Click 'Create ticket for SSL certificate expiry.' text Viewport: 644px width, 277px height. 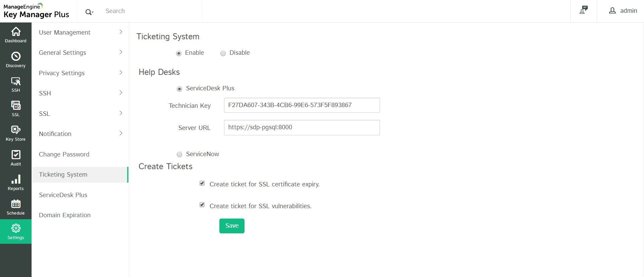click(265, 184)
